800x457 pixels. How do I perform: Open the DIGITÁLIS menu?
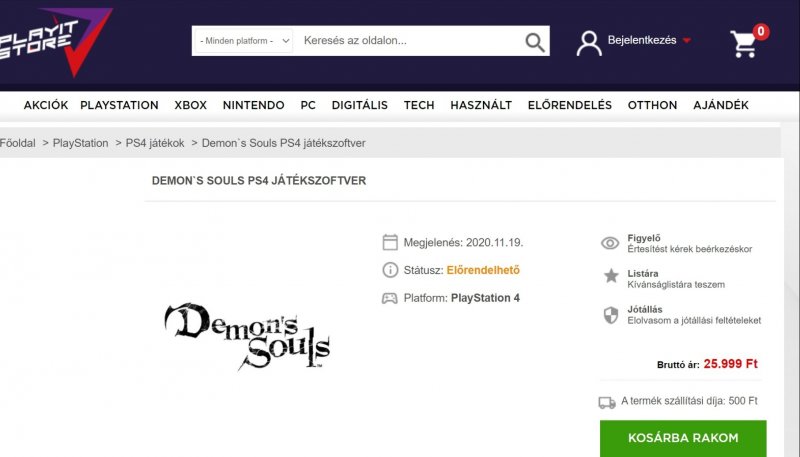pos(360,105)
